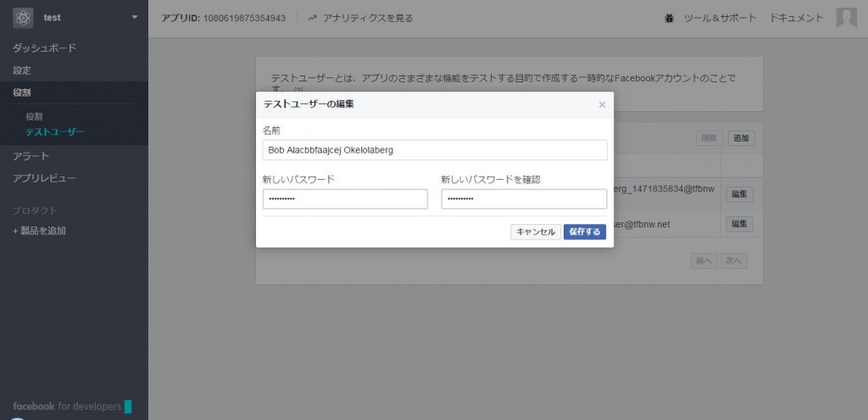Click the facebook for developers logo

click(x=72, y=406)
